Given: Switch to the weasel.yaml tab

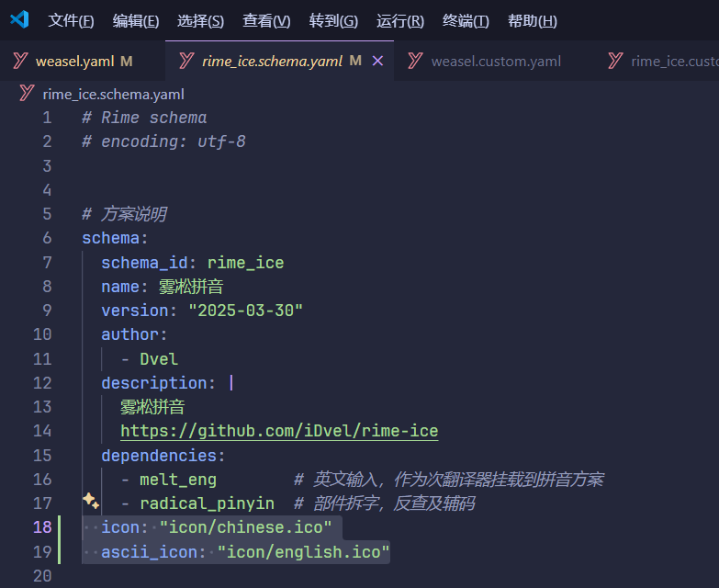Looking at the screenshot, I should [x=74, y=62].
